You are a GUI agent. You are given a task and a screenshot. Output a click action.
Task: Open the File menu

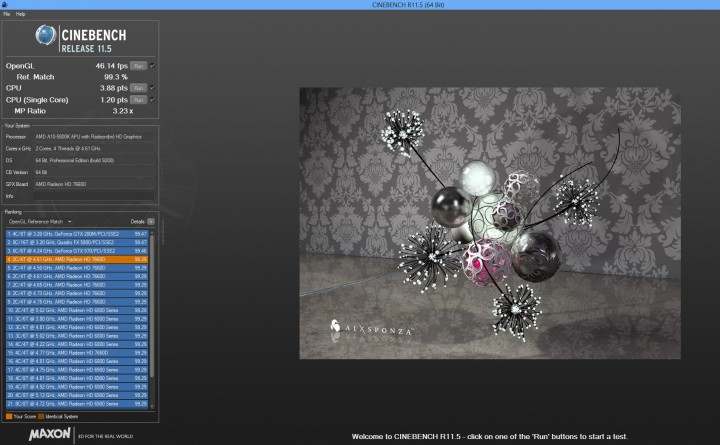[6, 14]
